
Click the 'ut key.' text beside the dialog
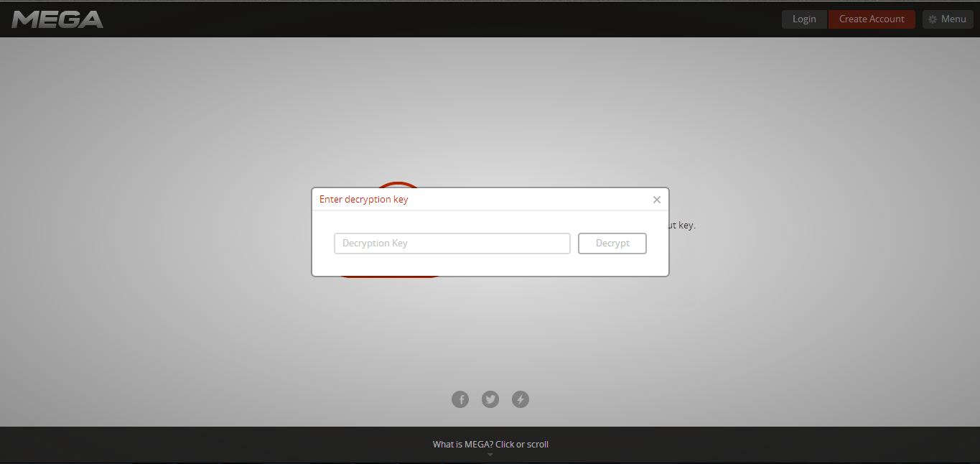682,226
